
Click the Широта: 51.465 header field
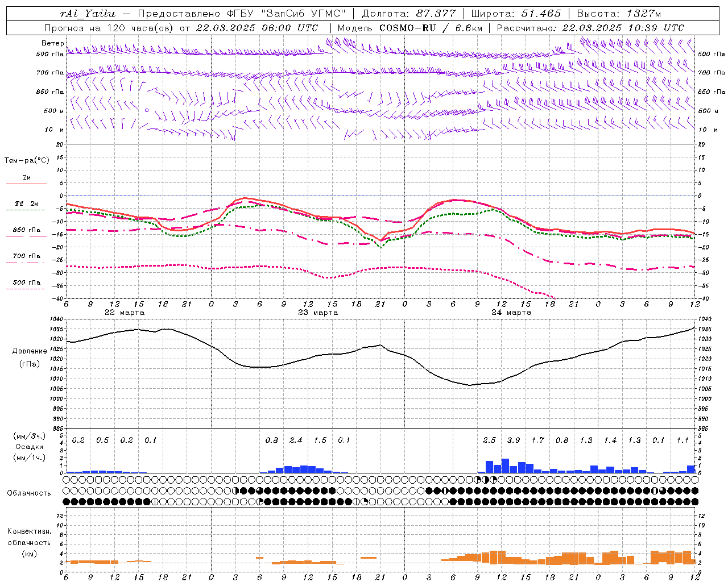tap(516, 14)
